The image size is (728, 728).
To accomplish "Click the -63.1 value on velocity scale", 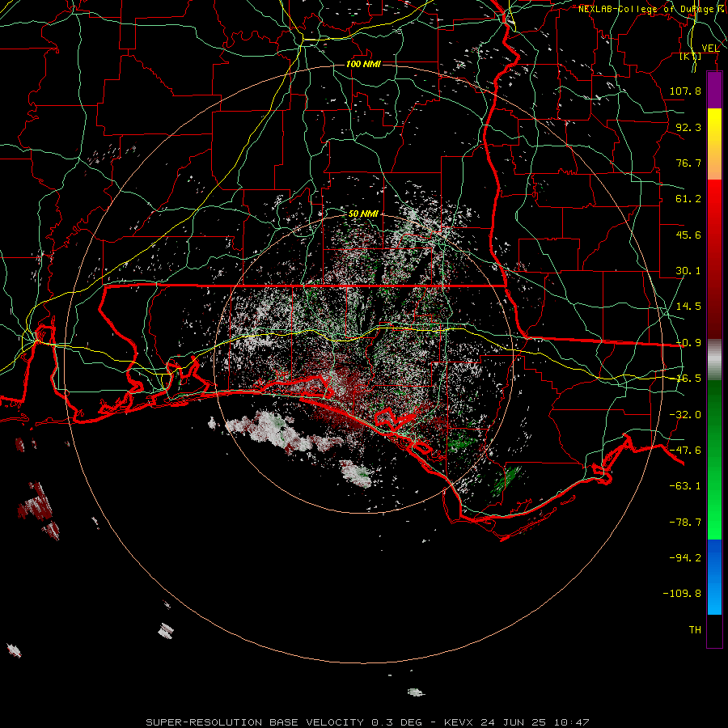I will (x=685, y=486).
